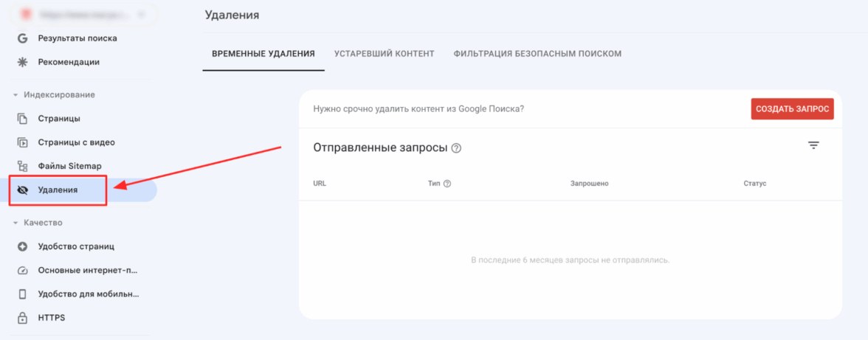Click the video pages icon
Viewport: 868px width, 340px height.
pyautogui.click(x=22, y=142)
